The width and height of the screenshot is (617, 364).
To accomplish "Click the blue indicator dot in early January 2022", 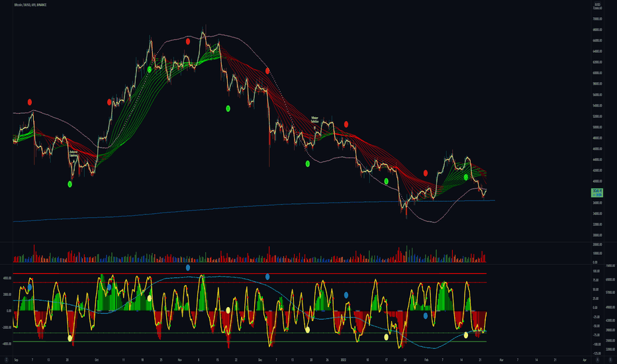I will (346, 295).
